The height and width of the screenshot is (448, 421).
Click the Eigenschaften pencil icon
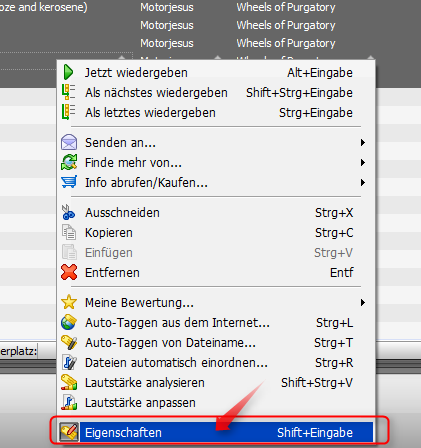click(69, 432)
